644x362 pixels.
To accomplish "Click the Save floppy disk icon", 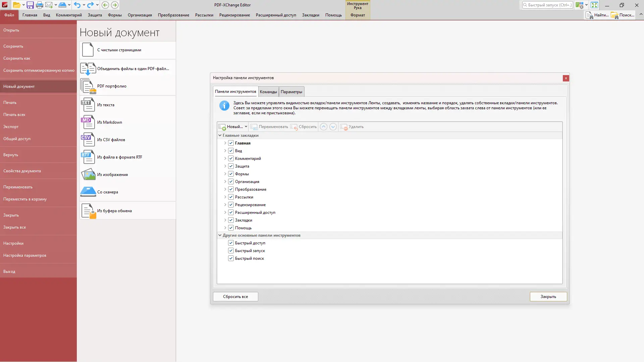I will pos(30,5).
